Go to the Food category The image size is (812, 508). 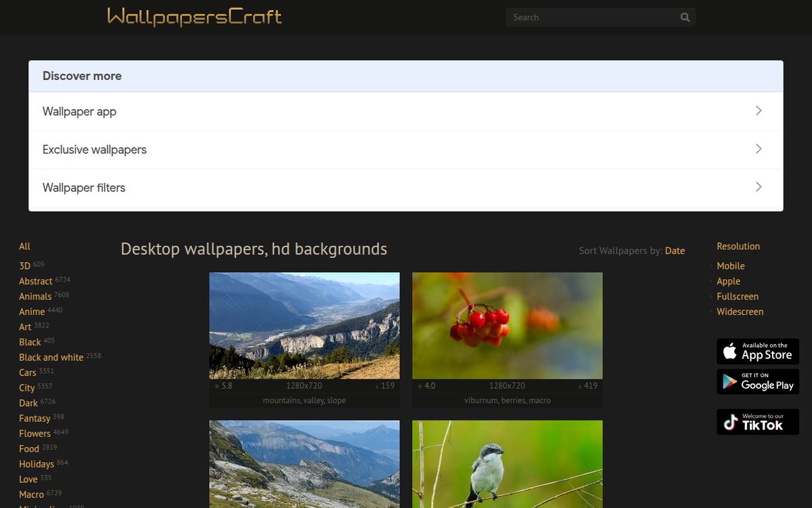click(x=29, y=449)
